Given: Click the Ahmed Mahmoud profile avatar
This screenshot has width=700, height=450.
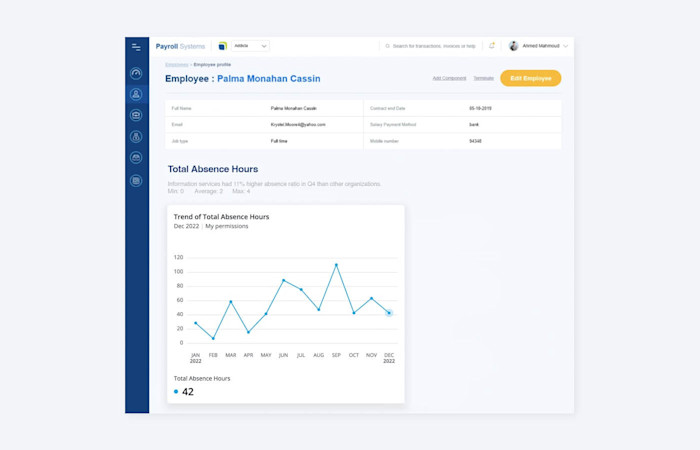Looking at the screenshot, I should (x=514, y=46).
